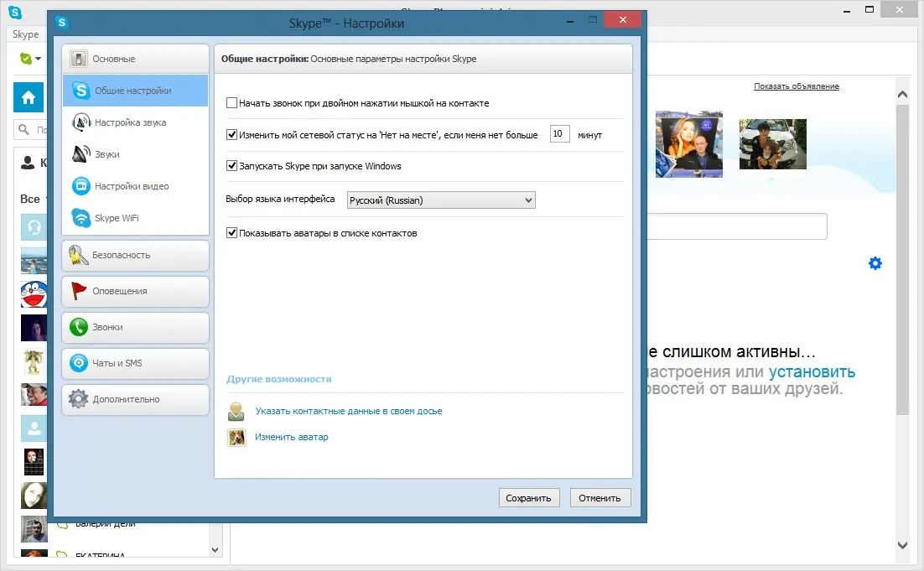The image size is (924, 571).
Task: Click the headset icon for Настройка звука
Action: 80,122
